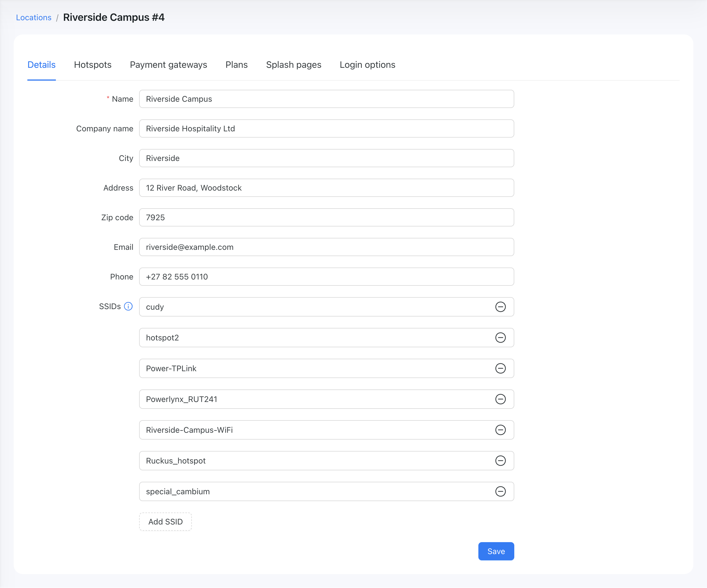The height and width of the screenshot is (588, 707).
Task: Edit the Email field
Action: (326, 247)
